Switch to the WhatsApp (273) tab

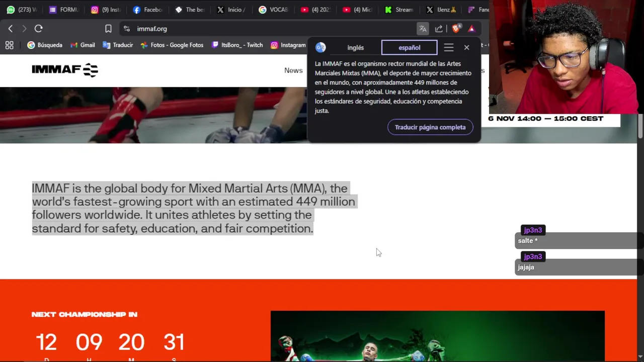[22, 10]
